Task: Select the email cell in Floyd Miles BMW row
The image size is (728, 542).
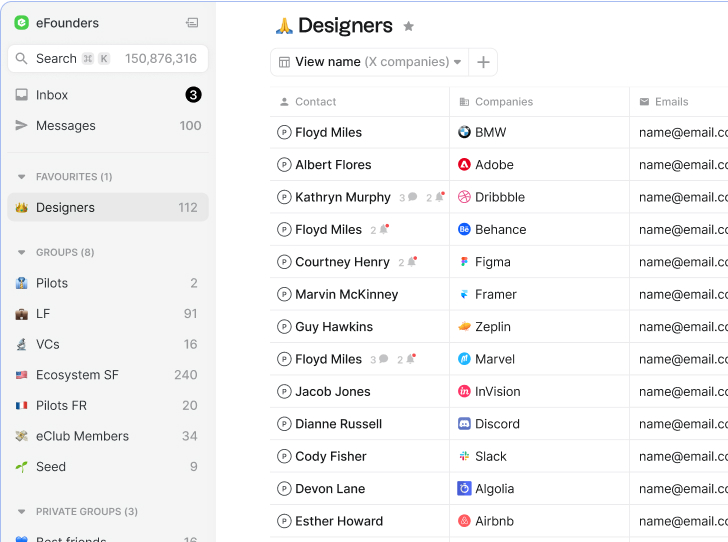Action: [679, 133]
